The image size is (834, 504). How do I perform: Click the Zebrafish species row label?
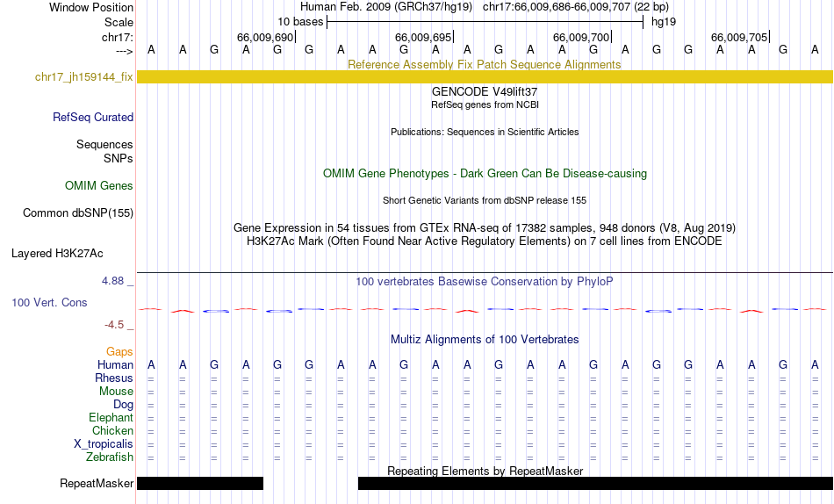click(110, 457)
